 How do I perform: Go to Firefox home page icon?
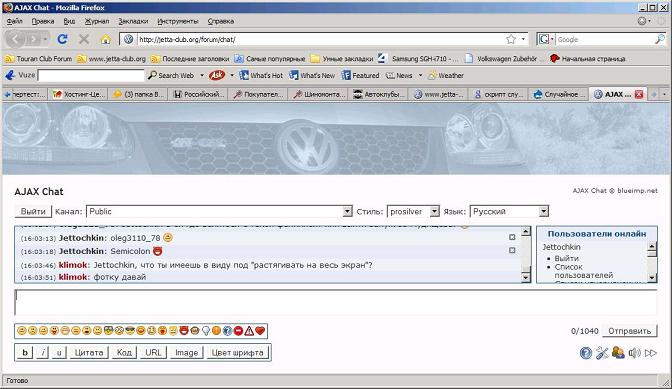(x=105, y=39)
